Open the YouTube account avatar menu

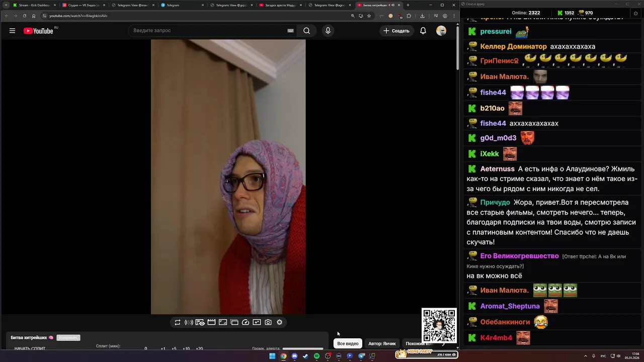pyautogui.click(x=441, y=31)
